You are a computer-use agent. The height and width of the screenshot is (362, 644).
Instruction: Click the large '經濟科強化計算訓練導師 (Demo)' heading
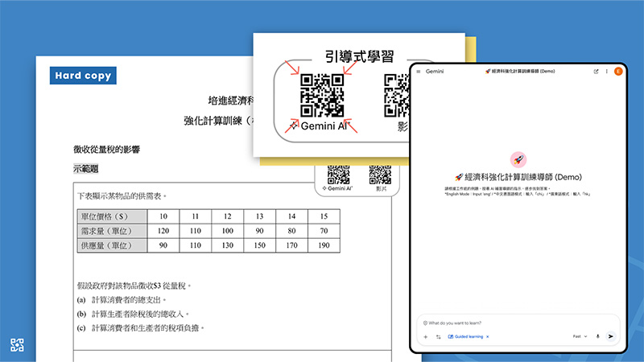pos(518,177)
